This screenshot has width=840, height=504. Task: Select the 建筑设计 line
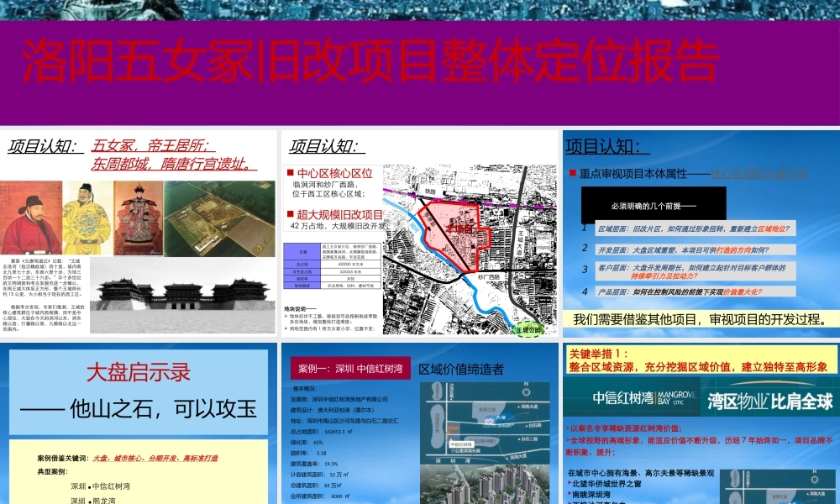332,410
